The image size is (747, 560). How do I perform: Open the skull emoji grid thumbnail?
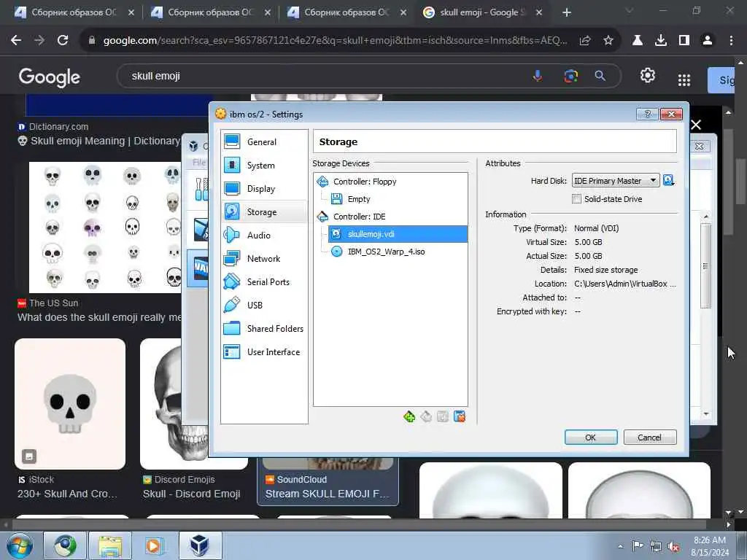(x=105, y=227)
